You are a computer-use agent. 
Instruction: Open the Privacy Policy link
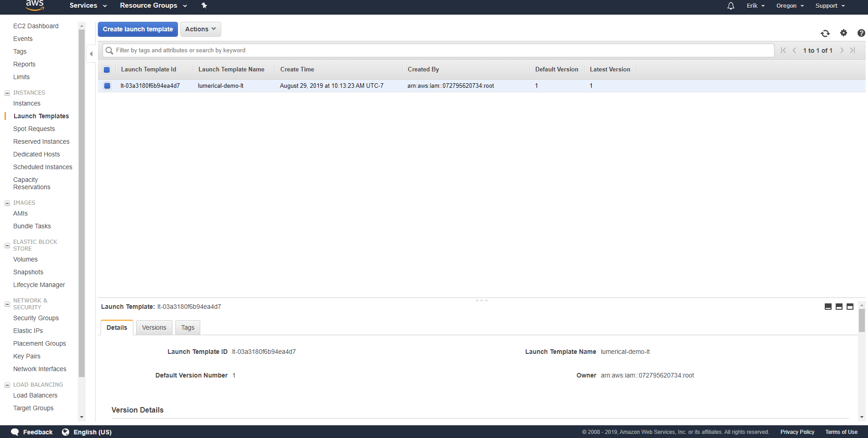point(797,432)
